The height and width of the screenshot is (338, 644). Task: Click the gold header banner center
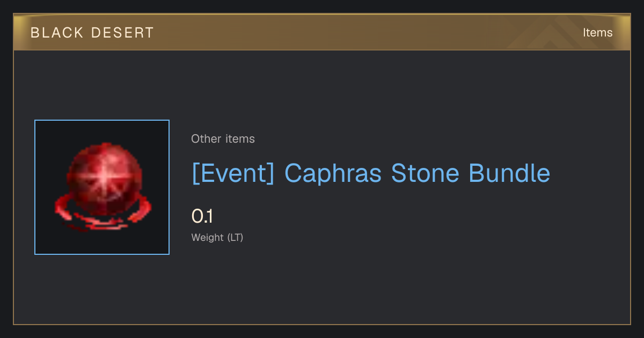coord(322,32)
